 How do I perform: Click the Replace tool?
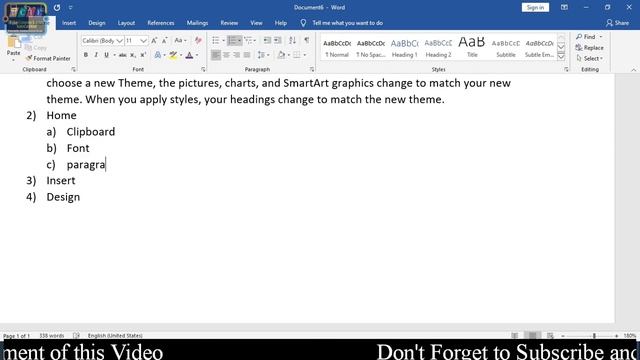point(589,48)
